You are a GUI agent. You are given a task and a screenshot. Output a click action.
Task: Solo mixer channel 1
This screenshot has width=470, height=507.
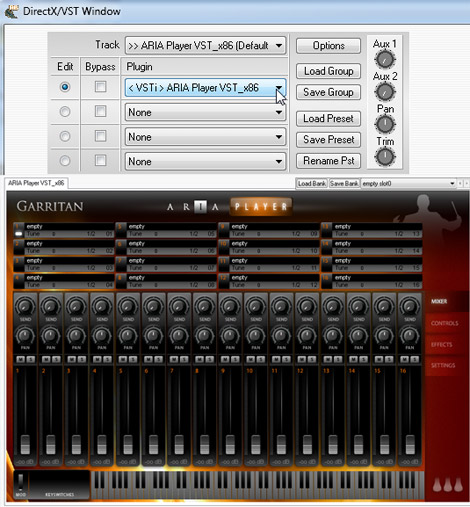pos(31,359)
